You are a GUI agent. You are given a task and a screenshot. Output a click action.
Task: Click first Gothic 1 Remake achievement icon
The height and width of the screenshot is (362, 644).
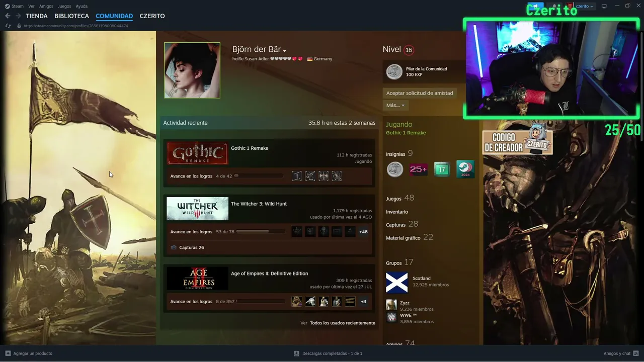[x=297, y=176]
